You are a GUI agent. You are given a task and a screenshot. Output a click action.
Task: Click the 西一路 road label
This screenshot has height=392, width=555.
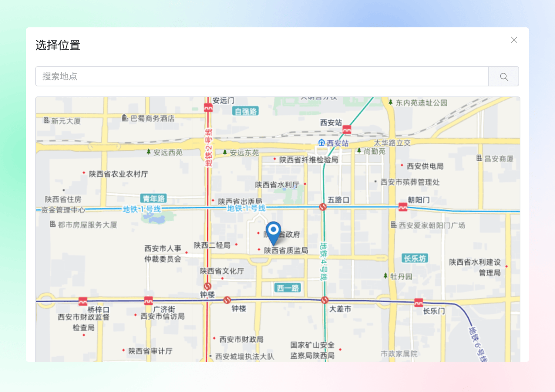tap(288, 288)
